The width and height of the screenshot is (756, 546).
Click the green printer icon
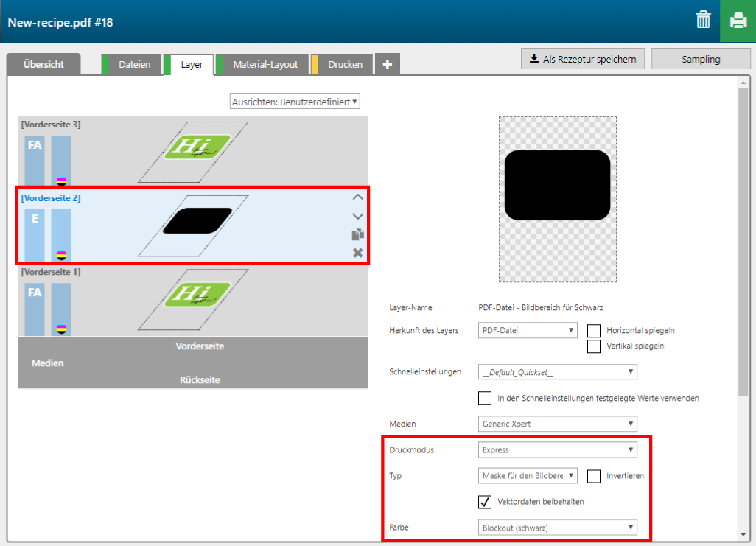(738, 21)
